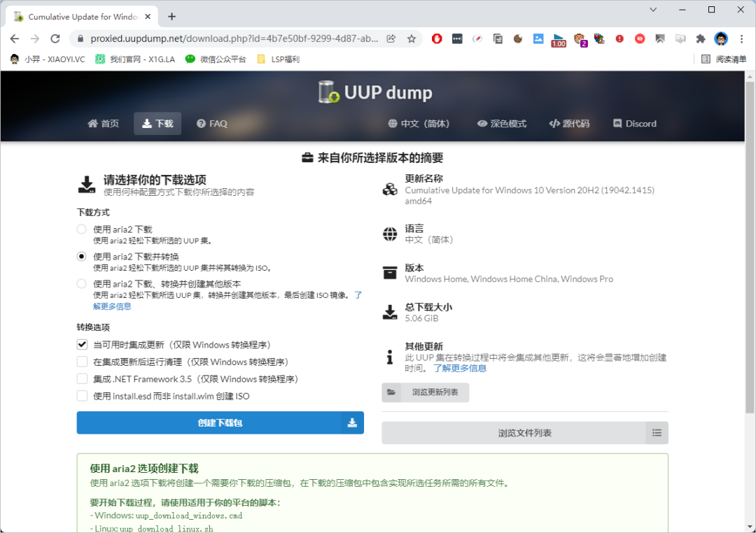The height and width of the screenshot is (533, 756).
Task: Open the copy-pages extension icon
Action: [x=498, y=38]
